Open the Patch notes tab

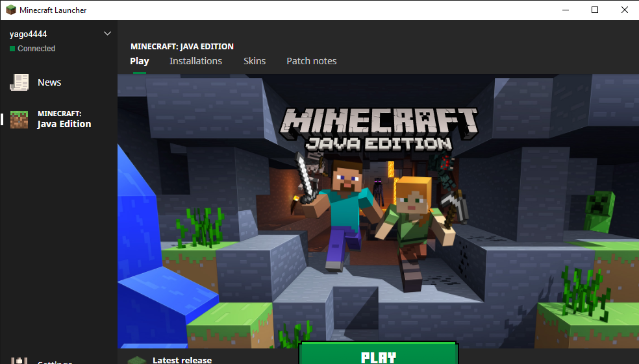[311, 61]
